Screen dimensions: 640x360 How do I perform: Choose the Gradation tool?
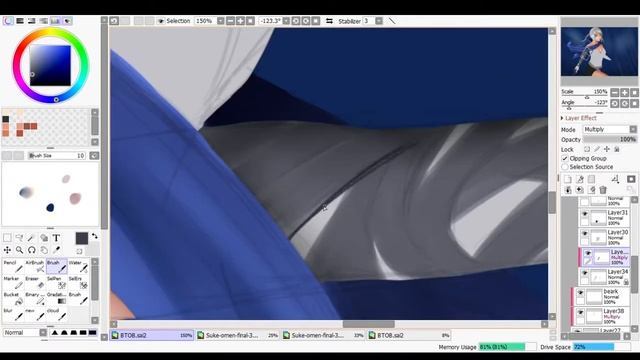(57, 298)
